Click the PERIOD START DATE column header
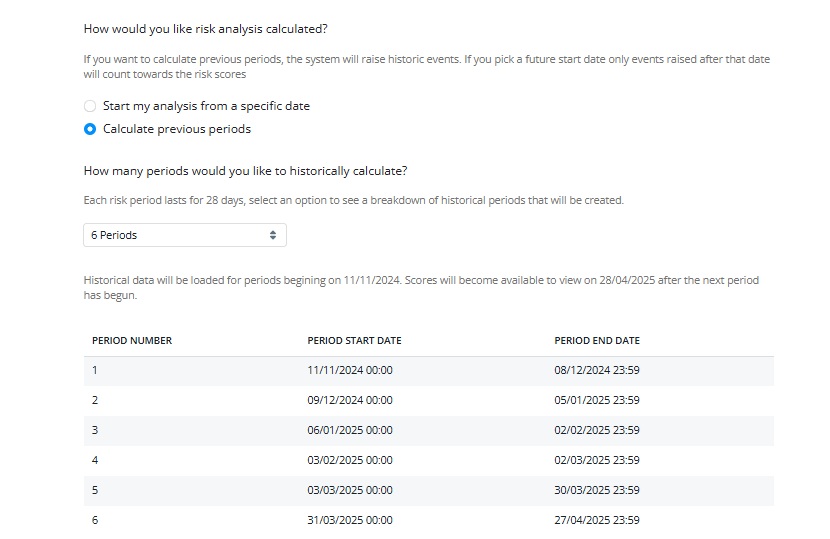The width and height of the screenshot is (830, 539). 354,340
